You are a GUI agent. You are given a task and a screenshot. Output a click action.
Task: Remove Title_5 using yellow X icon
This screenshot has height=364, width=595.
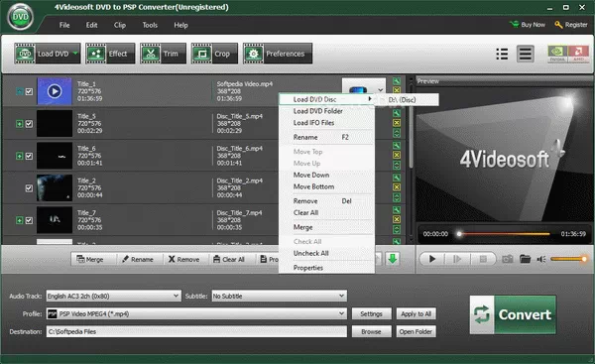tap(397, 123)
